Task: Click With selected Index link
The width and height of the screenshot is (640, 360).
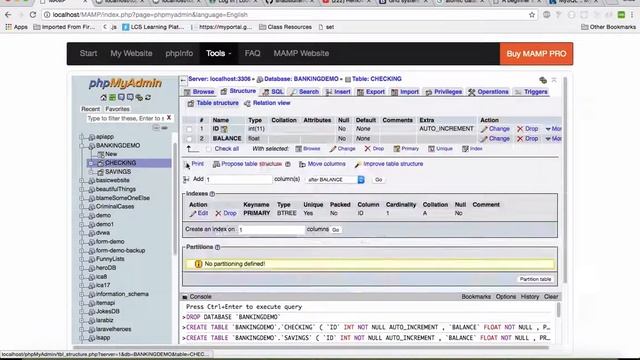Action: click(x=472, y=149)
